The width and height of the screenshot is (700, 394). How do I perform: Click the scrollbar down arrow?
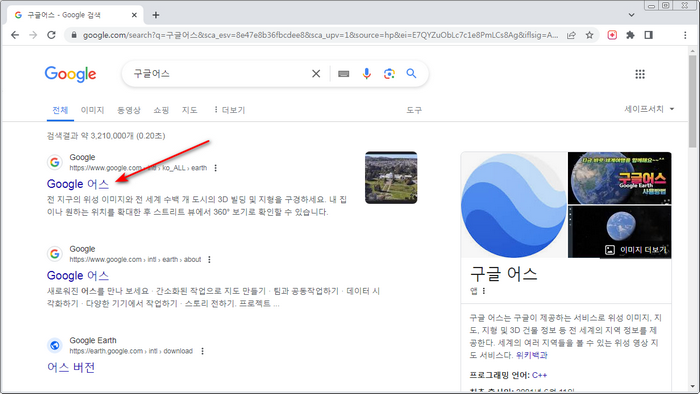pos(692,387)
